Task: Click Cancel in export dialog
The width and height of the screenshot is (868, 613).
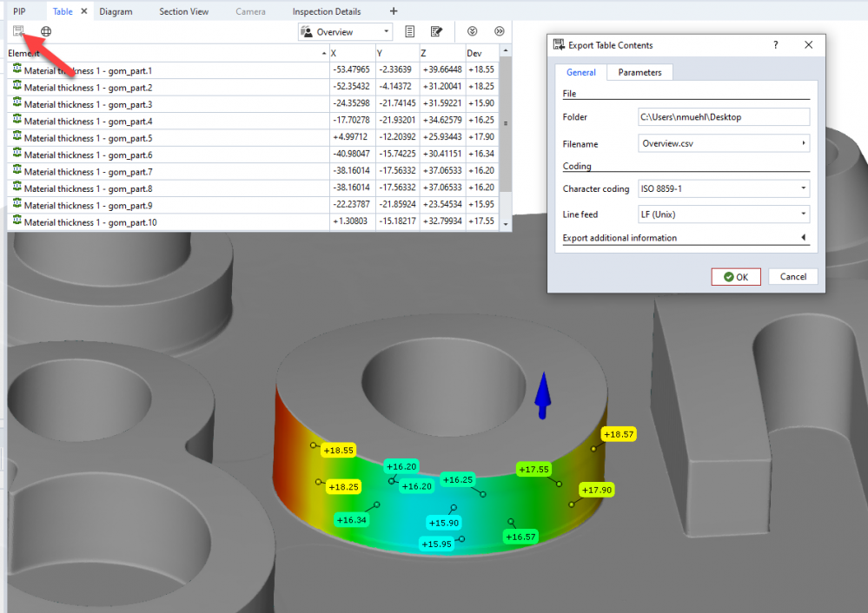Action: click(792, 277)
